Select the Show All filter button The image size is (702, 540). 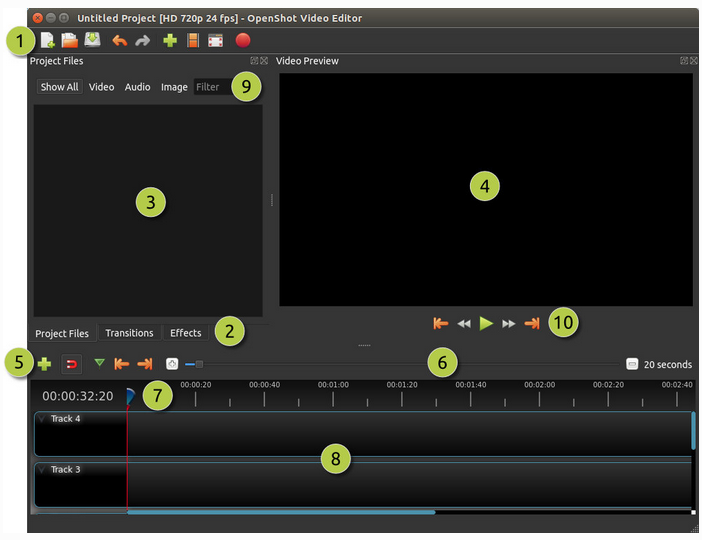60,87
